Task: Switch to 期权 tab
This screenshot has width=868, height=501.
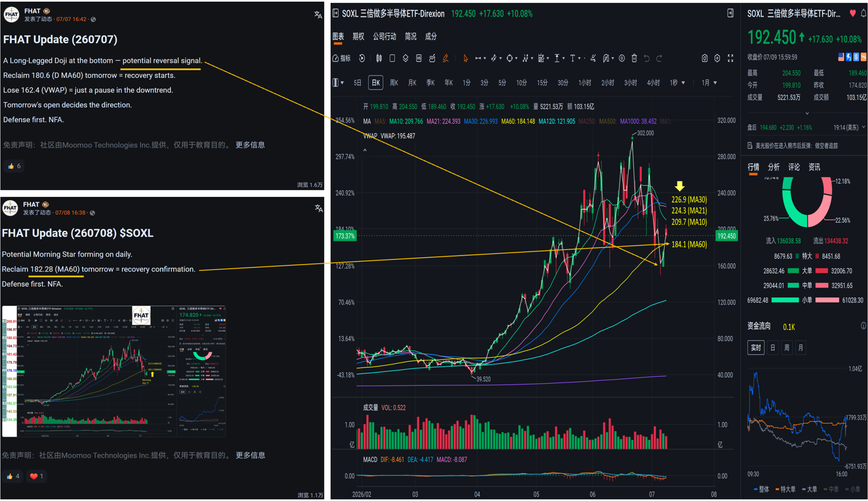Action: pos(358,37)
